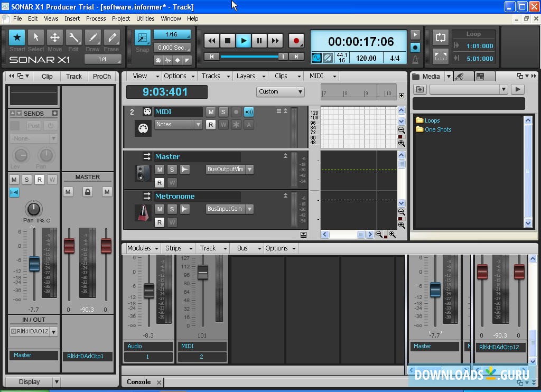Click the Media browser folder-up button
This screenshot has width=541, height=392.
pyautogui.click(x=420, y=89)
